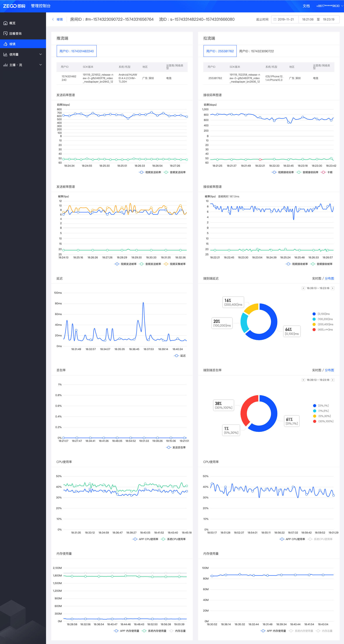This screenshot has height=644, width=344.
Task: Enable the greyed 内存总量 legend in the 拉流端 panel
Action: point(324,631)
